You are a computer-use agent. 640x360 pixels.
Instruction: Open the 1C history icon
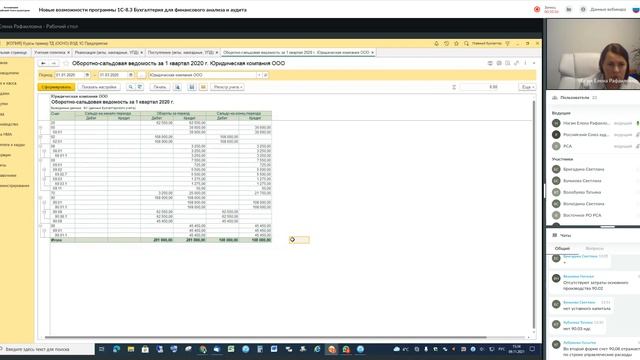pyautogui.click(x=447, y=43)
